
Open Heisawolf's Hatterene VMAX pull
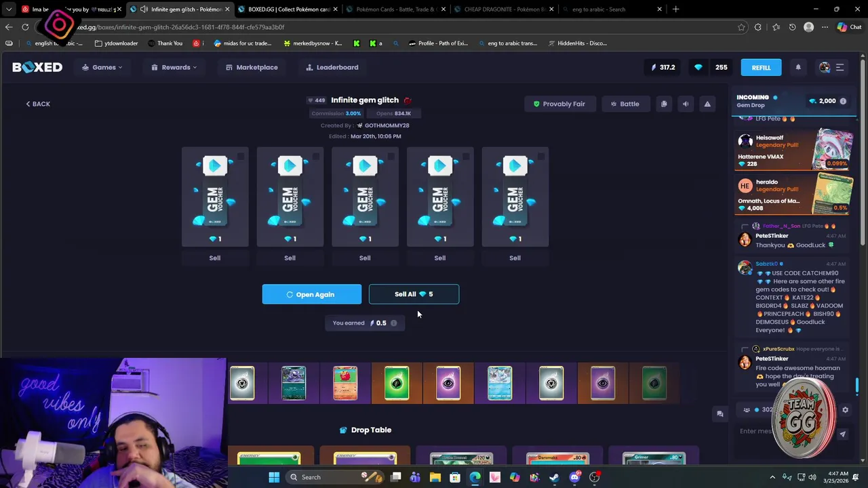795,149
